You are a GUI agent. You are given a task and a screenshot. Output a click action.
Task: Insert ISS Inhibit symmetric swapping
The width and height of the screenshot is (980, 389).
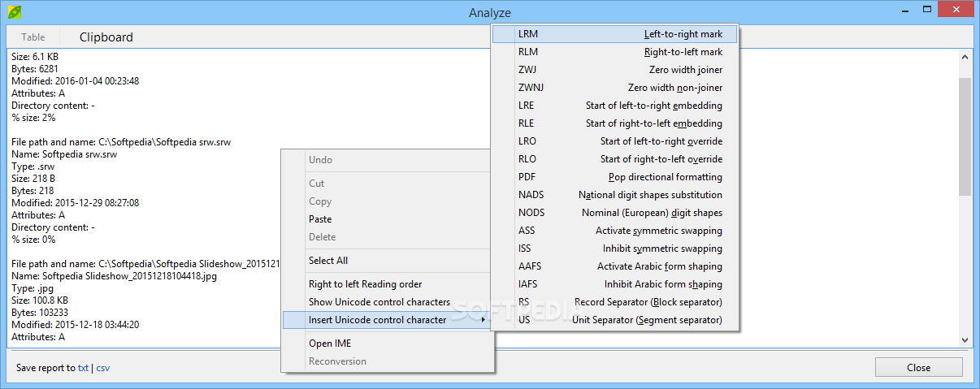click(615, 249)
